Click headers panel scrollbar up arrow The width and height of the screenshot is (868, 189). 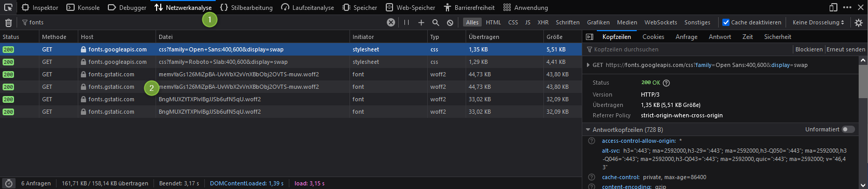[863, 60]
